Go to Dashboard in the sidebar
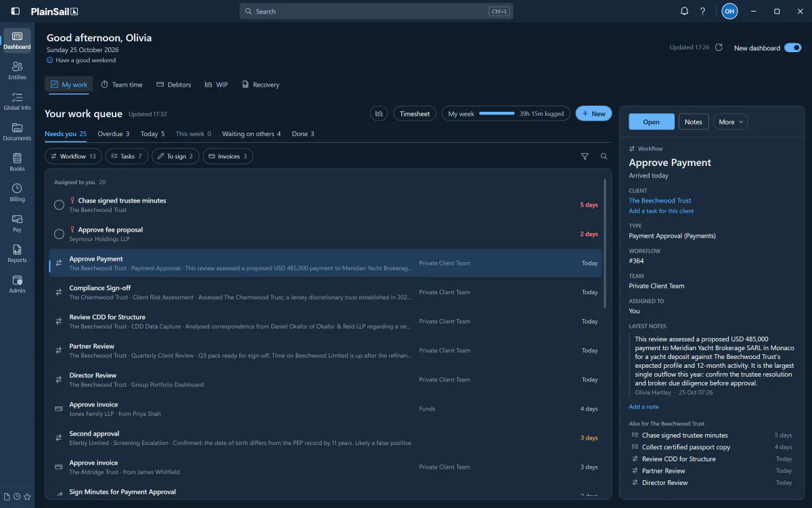The width and height of the screenshot is (812, 508). point(18,41)
